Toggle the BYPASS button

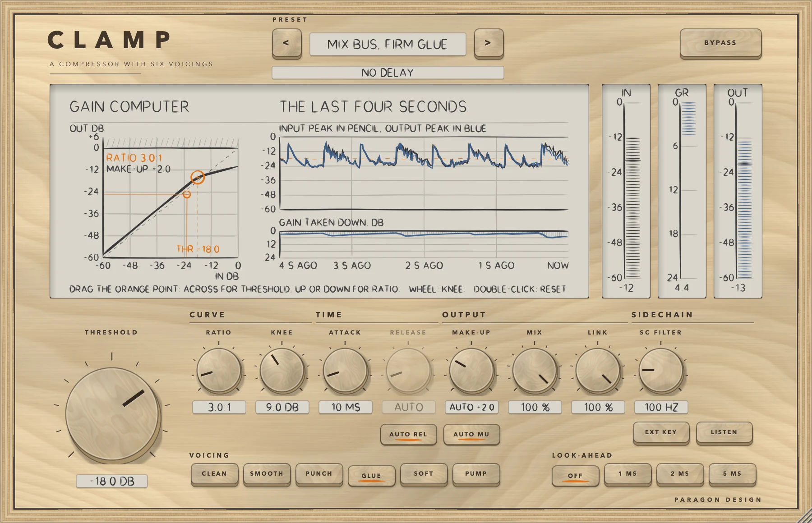(x=720, y=44)
